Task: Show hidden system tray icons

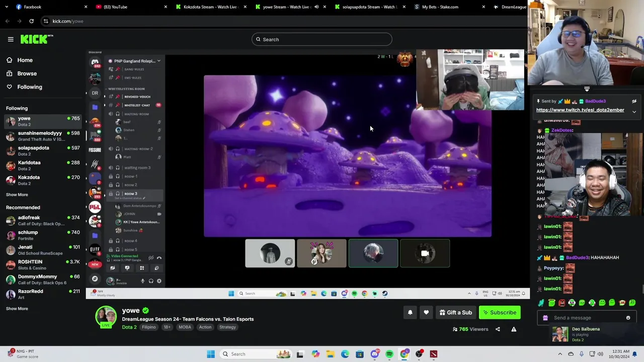Action: click(560, 354)
